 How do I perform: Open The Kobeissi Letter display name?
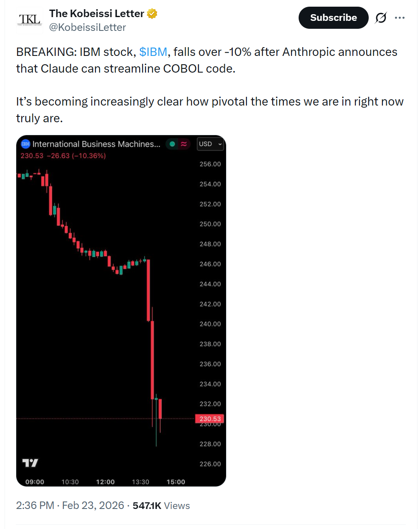[96, 13]
